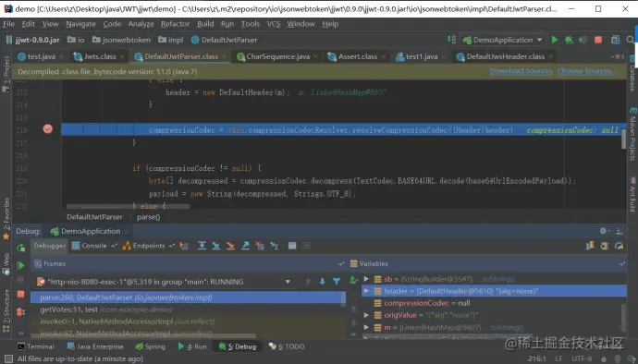Screen dimensions: 638x364
Task: Open View Breakpoints from the debug sidebar
Action: tap(20, 312)
